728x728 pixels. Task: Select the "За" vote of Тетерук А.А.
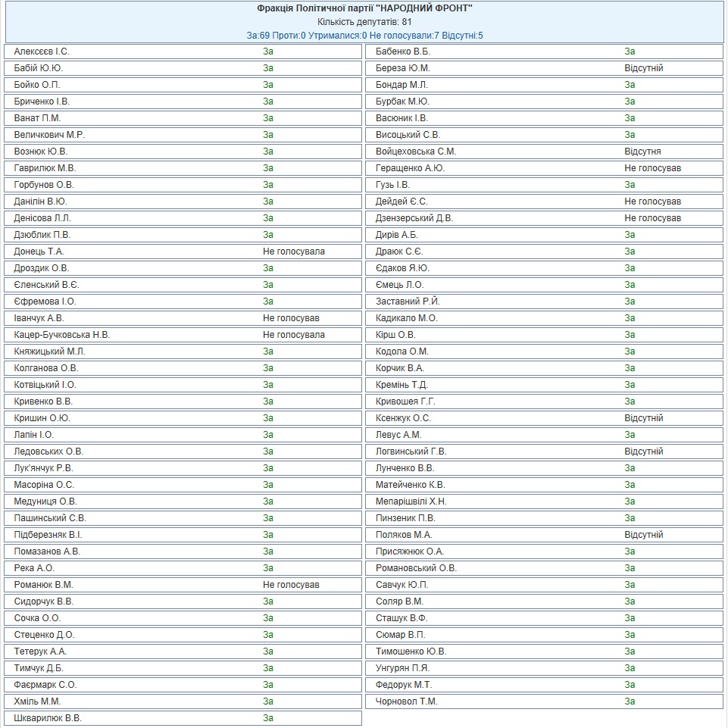268,651
